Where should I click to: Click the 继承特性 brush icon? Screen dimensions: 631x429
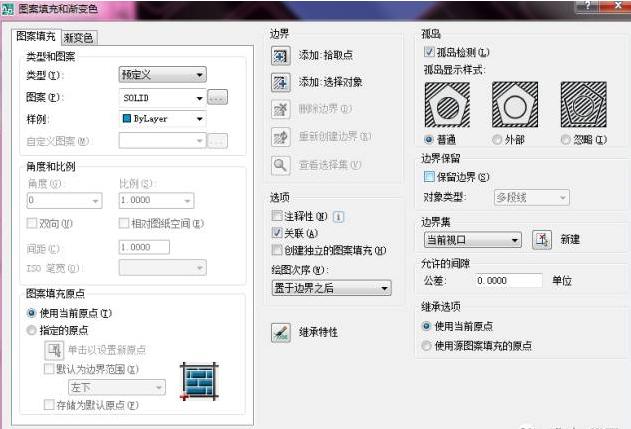281,332
